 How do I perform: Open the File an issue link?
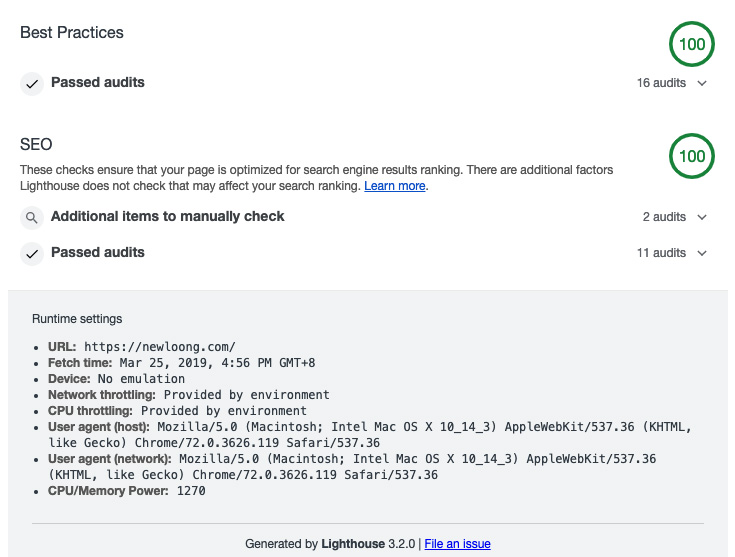[x=457, y=544]
